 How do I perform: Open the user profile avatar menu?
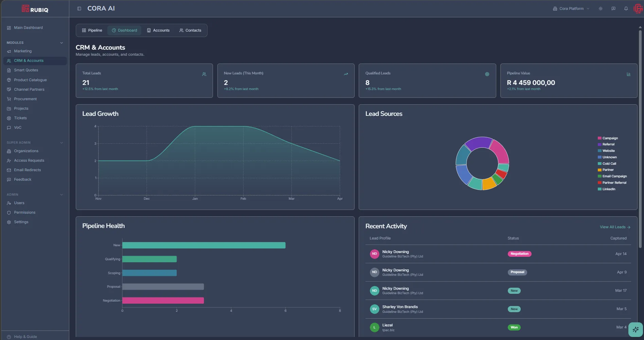[638, 8]
